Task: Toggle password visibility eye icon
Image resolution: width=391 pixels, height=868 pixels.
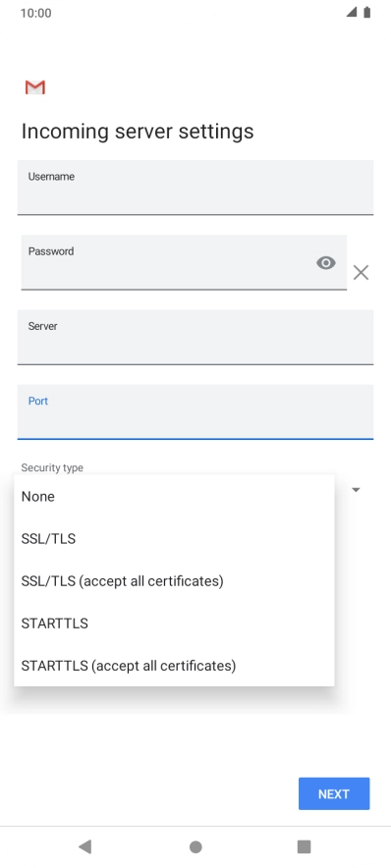Action: click(325, 263)
